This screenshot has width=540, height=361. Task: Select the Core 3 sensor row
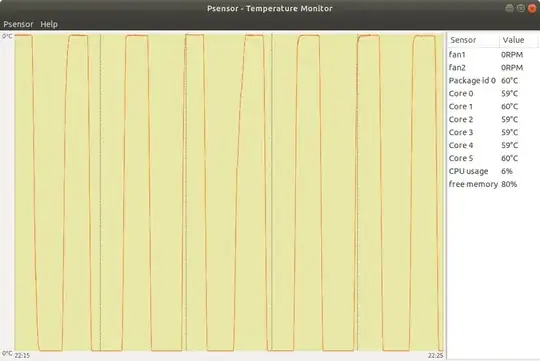point(493,132)
